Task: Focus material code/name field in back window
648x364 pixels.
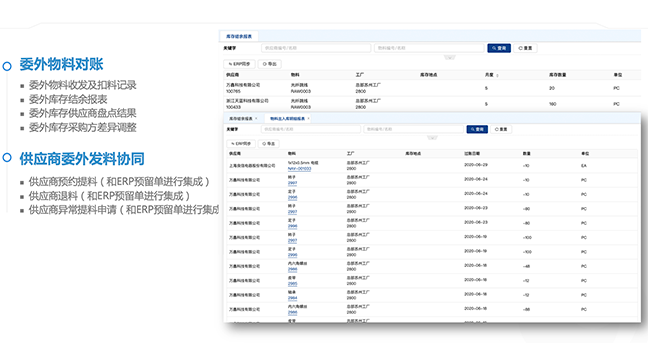Action: [429, 48]
